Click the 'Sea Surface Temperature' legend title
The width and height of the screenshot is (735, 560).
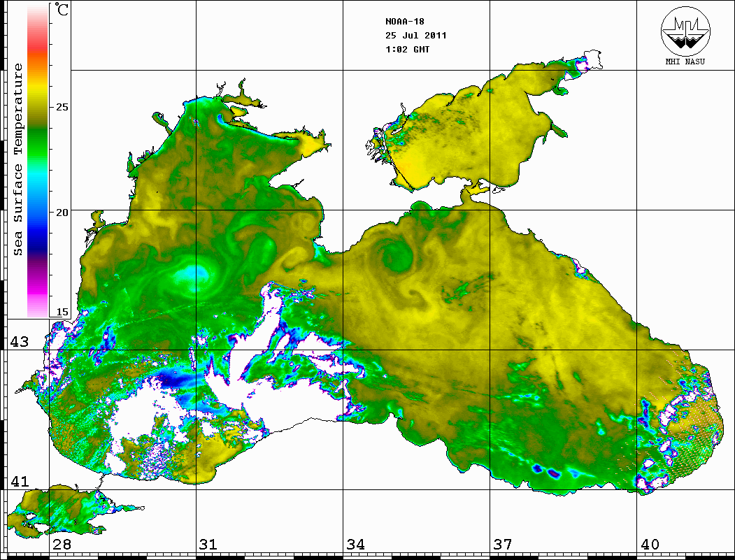17,160
